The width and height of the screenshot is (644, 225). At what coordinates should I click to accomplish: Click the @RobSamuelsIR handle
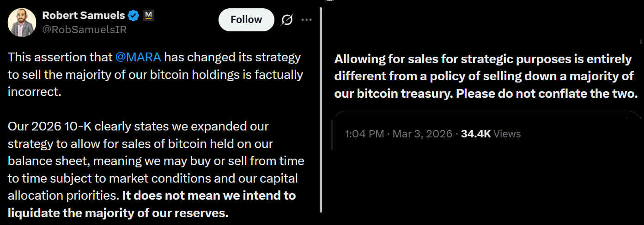pyautogui.click(x=84, y=30)
